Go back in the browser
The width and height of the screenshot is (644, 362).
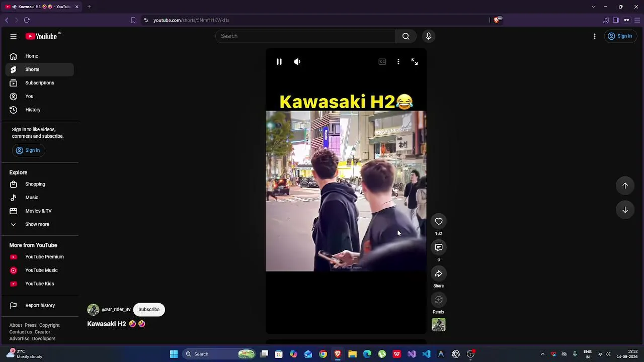7,20
